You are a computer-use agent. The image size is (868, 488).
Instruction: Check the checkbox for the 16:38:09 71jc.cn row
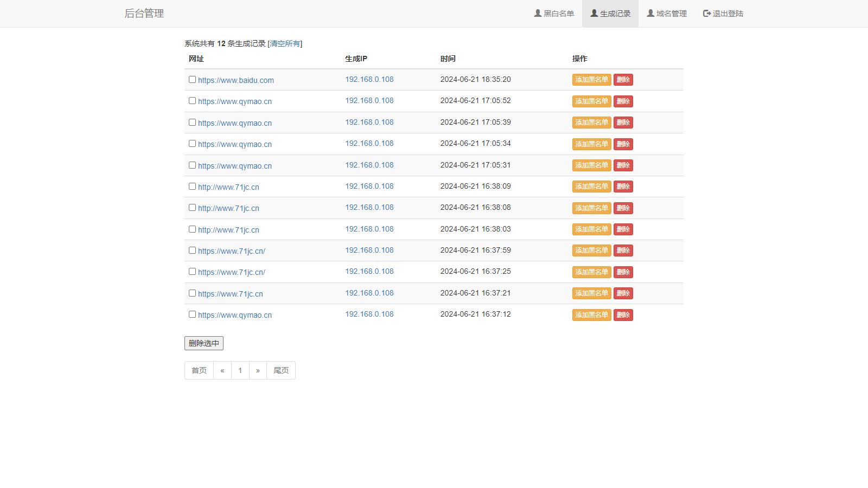[x=192, y=186]
